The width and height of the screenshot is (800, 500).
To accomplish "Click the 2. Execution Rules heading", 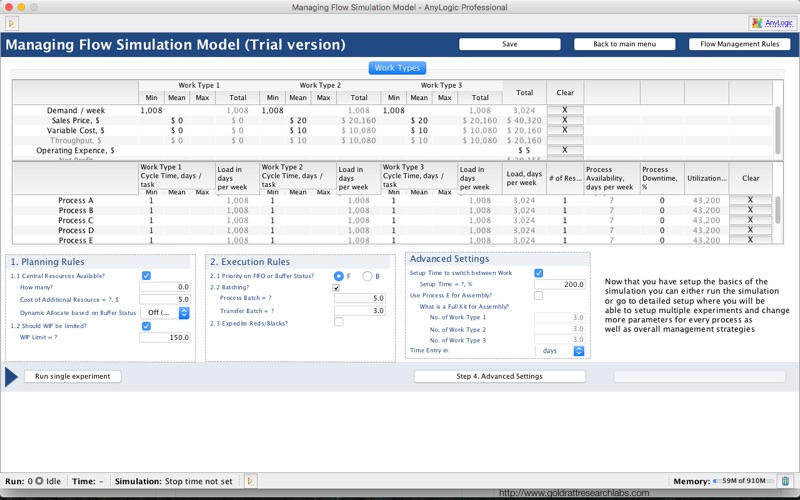I will tap(250, 262).
